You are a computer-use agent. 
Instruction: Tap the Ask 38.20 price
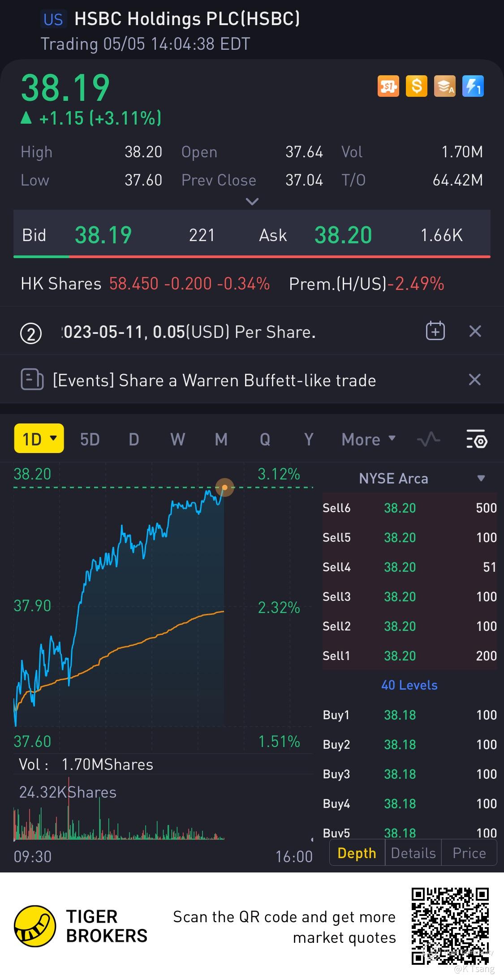click(343, 235)
